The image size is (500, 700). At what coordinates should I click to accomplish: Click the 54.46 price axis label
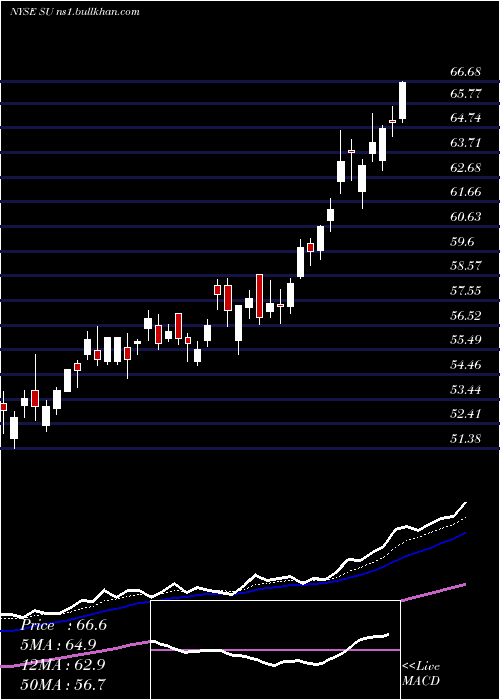465,366
